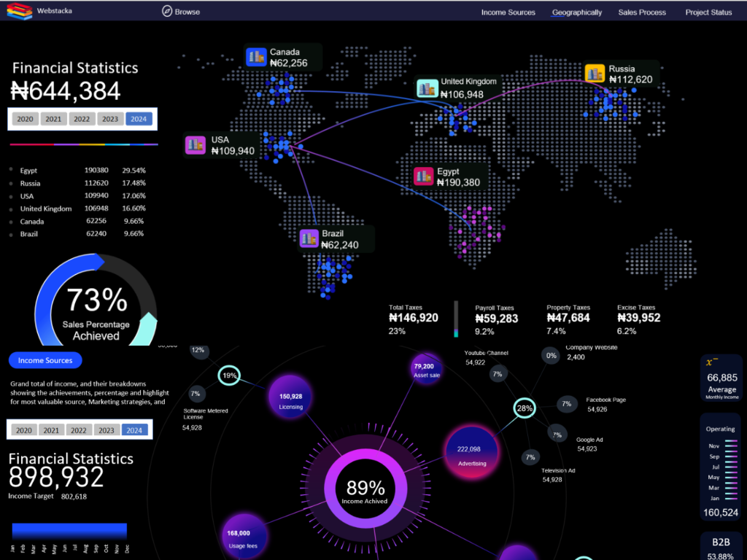Screen dimensions: 747x560
Task: Click the blue Income Sources button
Action: click(45, 360)
